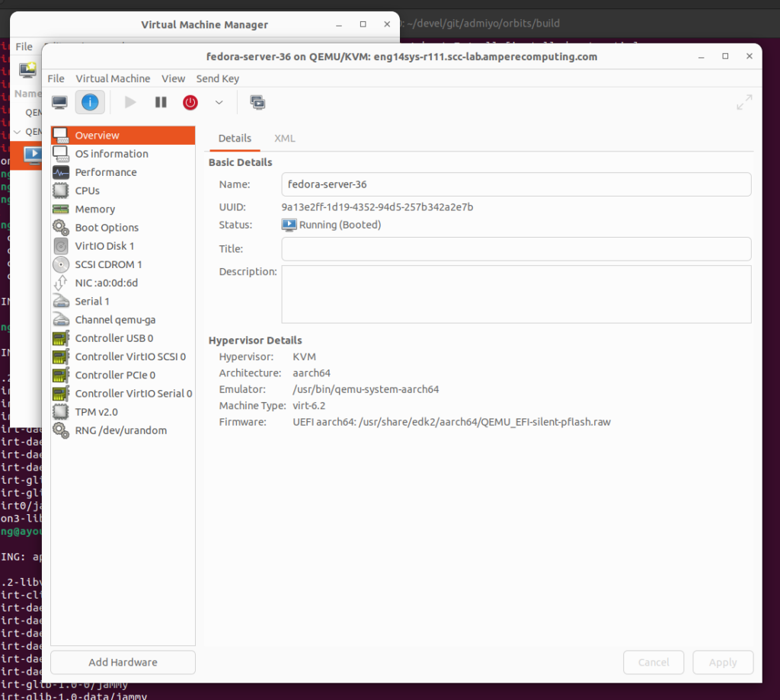780x700 pixels.
Task: Select NIC :a0:0d:6d entry
Action: point(123,283)
